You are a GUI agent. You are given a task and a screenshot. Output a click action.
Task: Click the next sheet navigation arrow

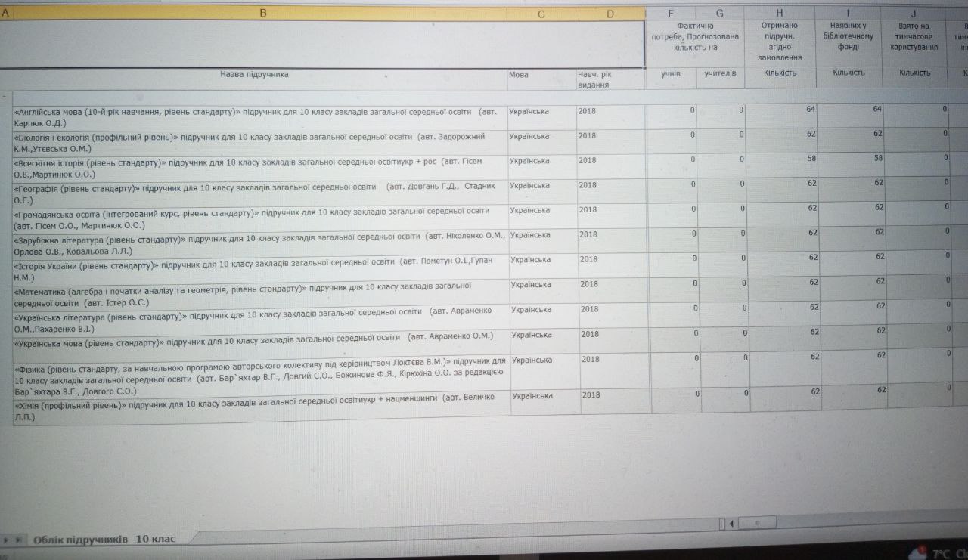tap(17, 540)
